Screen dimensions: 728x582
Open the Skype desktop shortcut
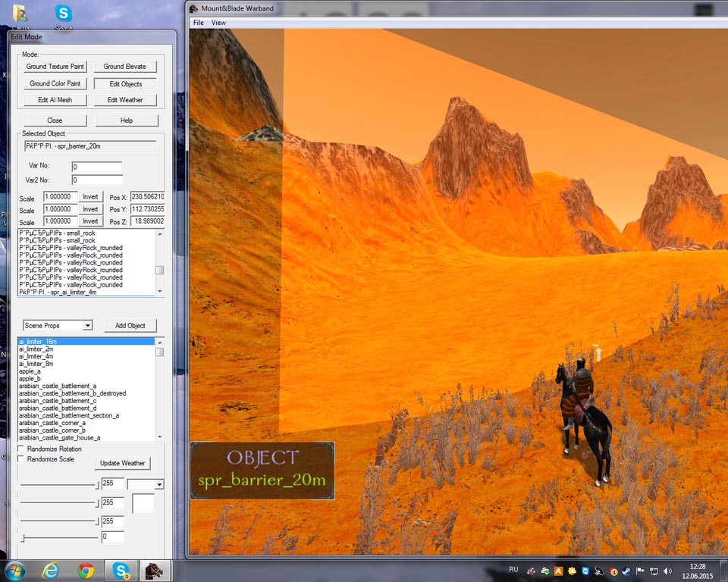tap(64, 15)
